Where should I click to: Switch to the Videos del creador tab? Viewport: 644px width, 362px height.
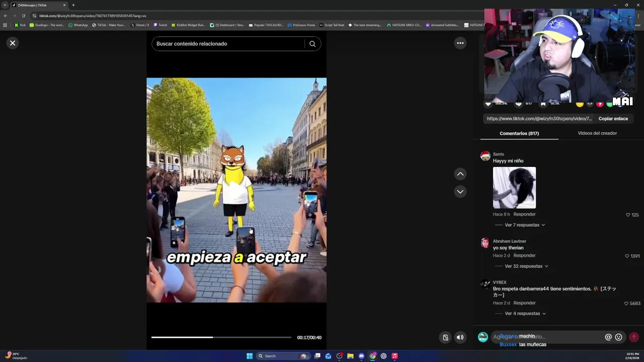(x=597, y=133)
